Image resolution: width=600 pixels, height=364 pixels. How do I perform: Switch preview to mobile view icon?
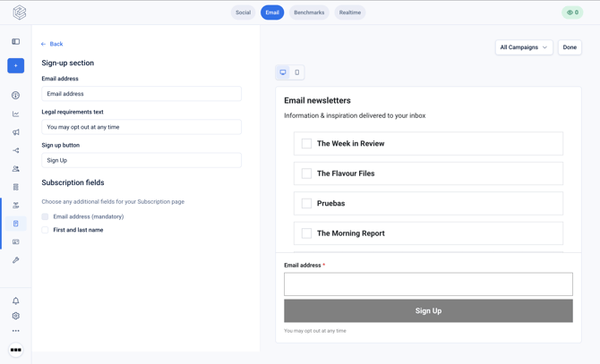tap(297, 72)
